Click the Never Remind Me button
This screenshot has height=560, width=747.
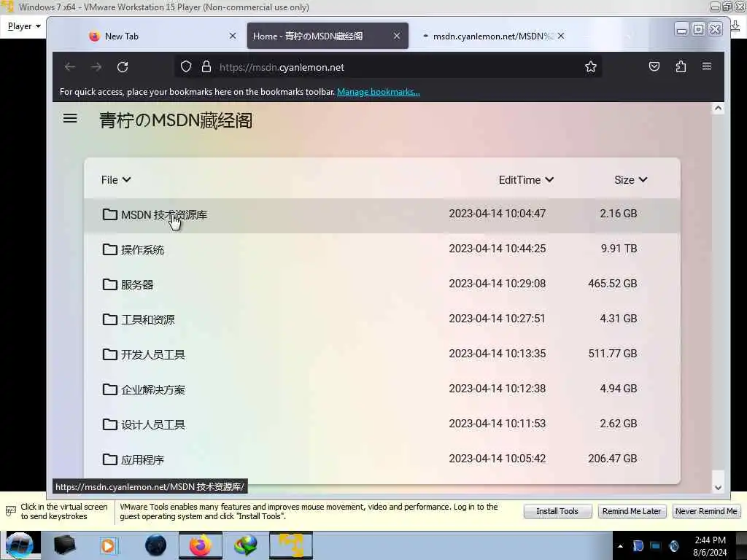tap(706, 511)
